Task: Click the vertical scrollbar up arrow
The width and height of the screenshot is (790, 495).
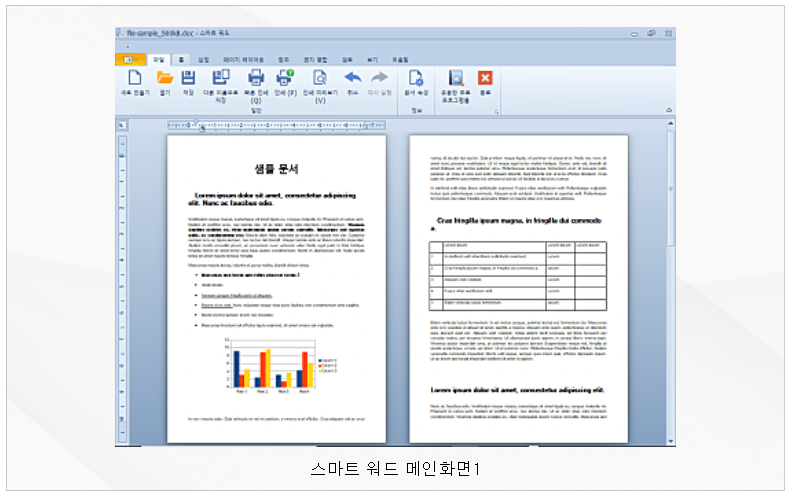Action: click(x=671, y=123)
